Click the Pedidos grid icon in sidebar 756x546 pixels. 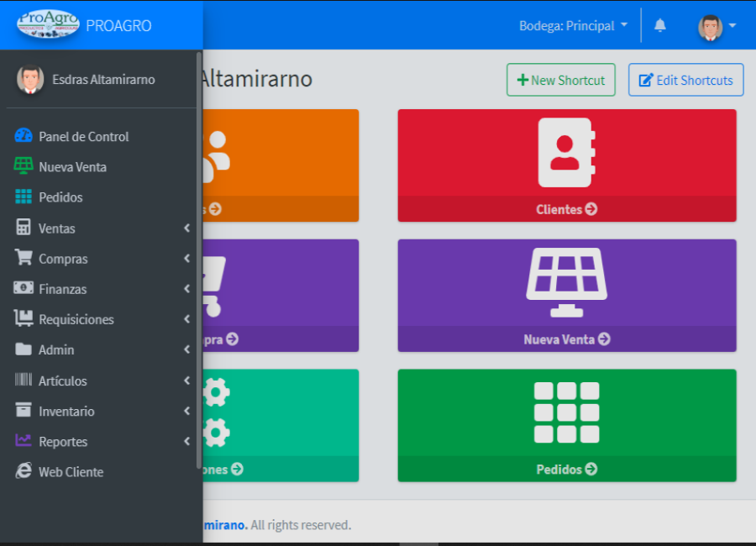pos(24,197)
